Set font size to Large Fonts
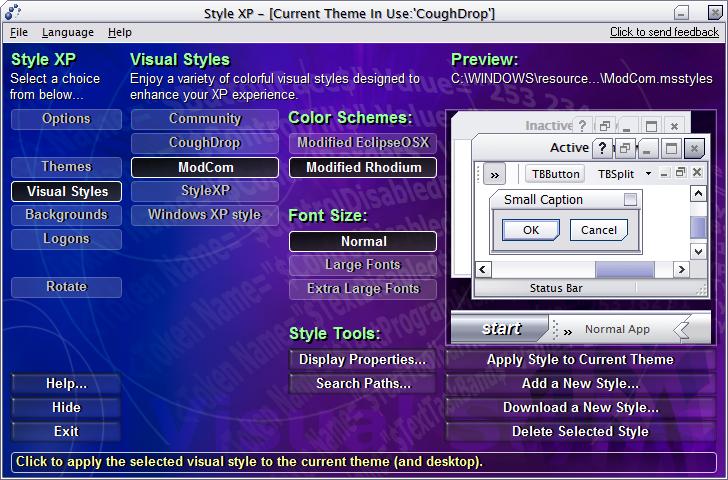This screenshot has width=728, height=480. pos(363,265)
